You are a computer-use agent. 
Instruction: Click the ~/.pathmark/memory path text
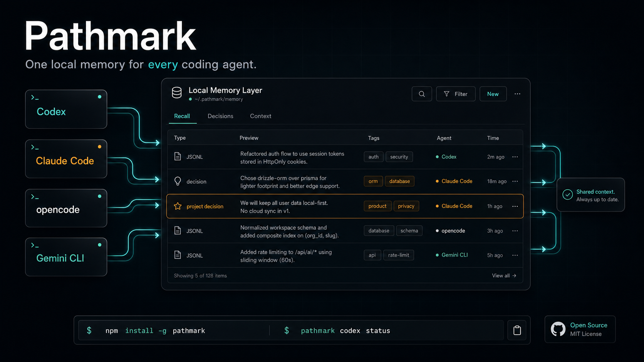click(219, 99)
